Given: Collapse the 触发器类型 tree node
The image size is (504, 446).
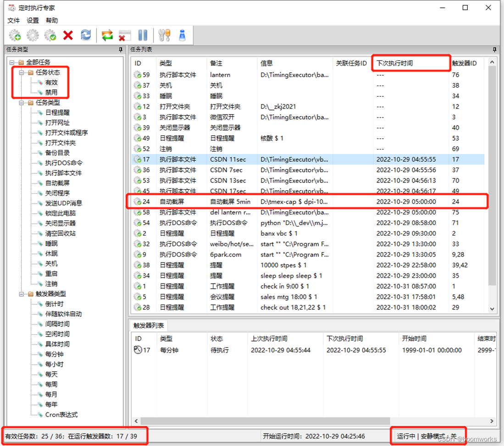Looking at the screenshot, I should click(22, 294).
